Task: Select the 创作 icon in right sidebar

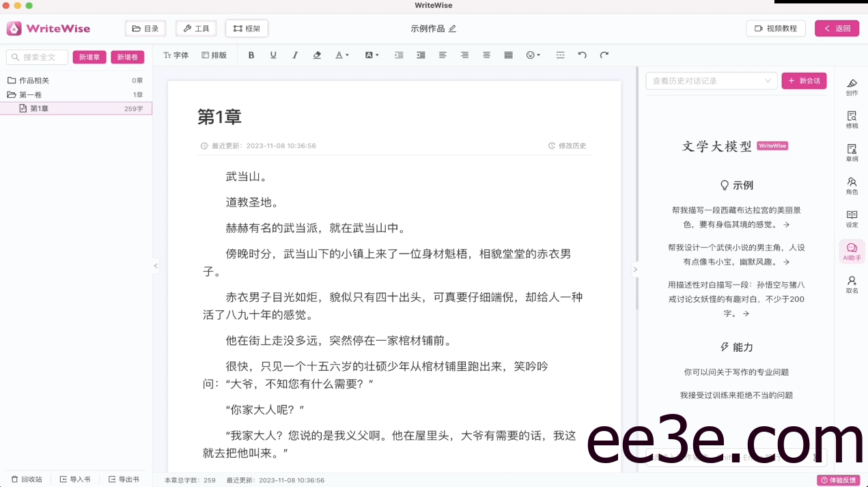Action: [852, 87]
